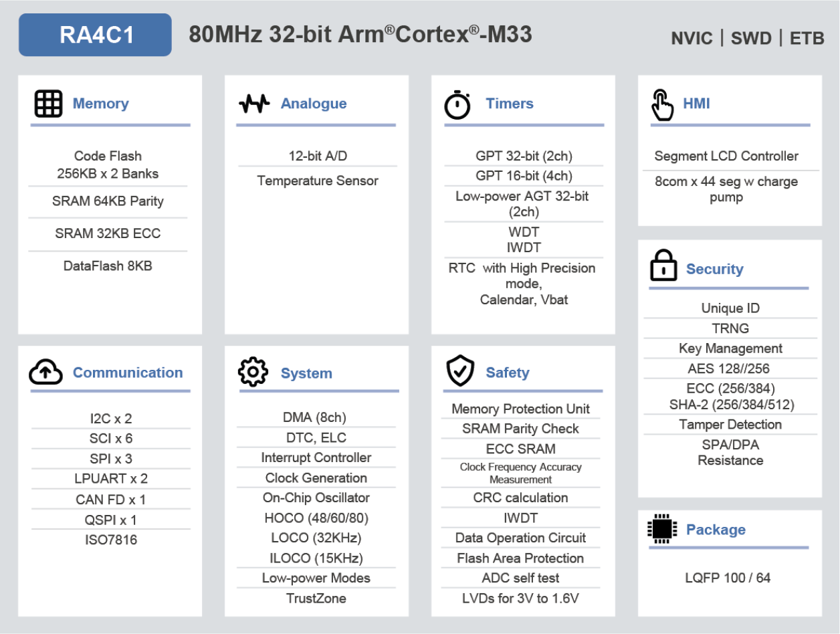
Task: Click the Timers stopwatch icon
Action: point(457,105)
